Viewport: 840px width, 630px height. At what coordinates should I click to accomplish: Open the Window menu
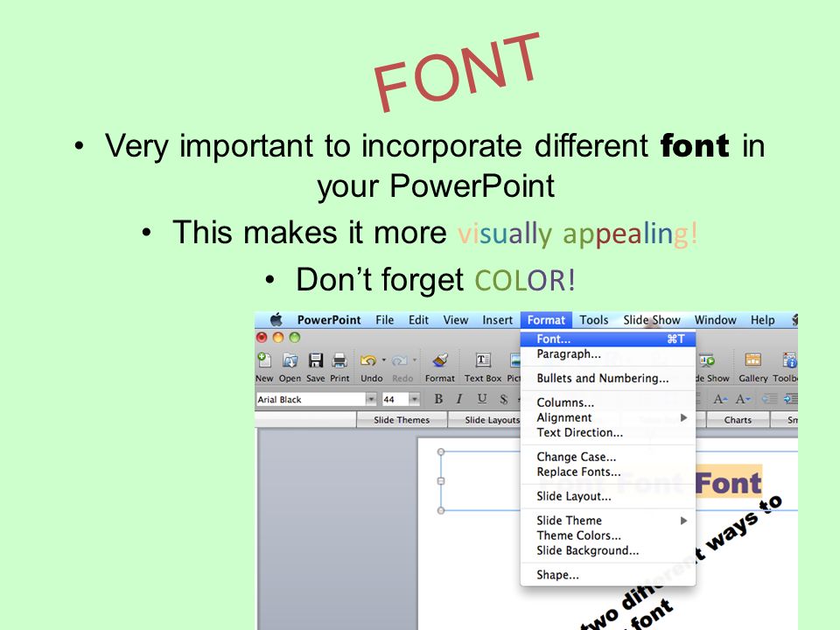pos(715,320)
